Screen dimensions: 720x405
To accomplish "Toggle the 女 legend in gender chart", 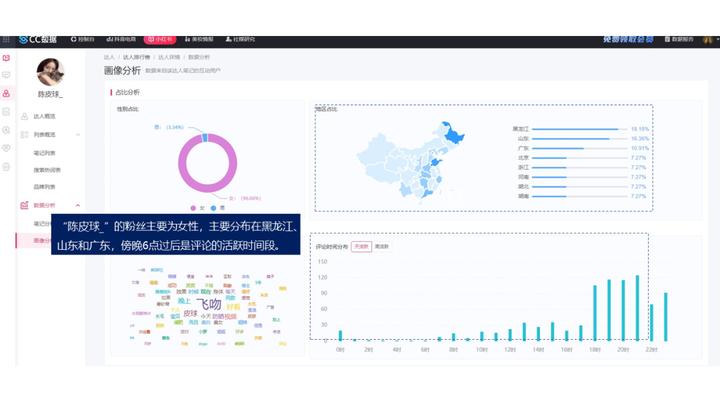I will click(x=197, y=208).
